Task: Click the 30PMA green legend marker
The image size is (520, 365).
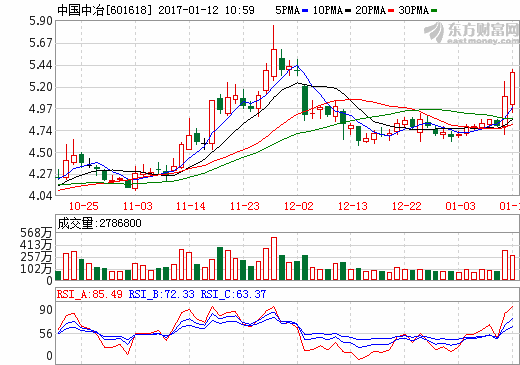Action: tap(434, 11)
